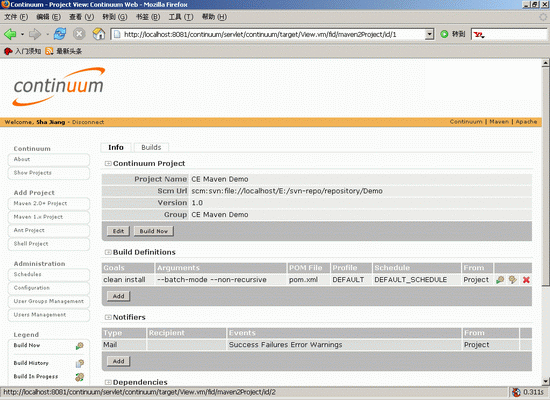Select the Info tab
This screenshot has height=400, width=550.
click(116, 147)
